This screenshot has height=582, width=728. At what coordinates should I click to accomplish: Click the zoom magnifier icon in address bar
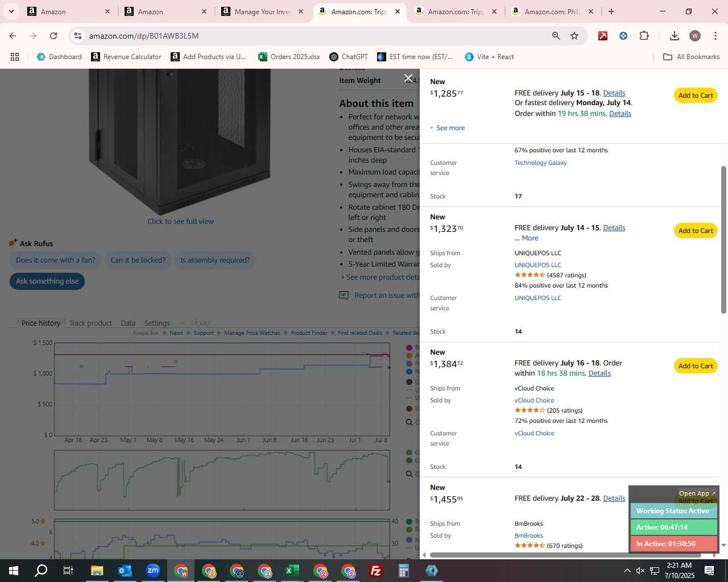point(556,36)
